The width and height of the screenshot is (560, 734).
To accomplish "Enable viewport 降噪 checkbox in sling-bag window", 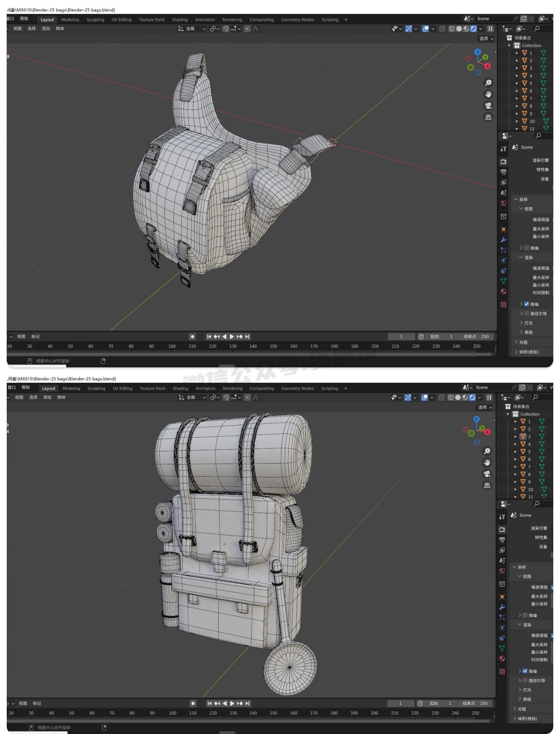I will 526,248.
